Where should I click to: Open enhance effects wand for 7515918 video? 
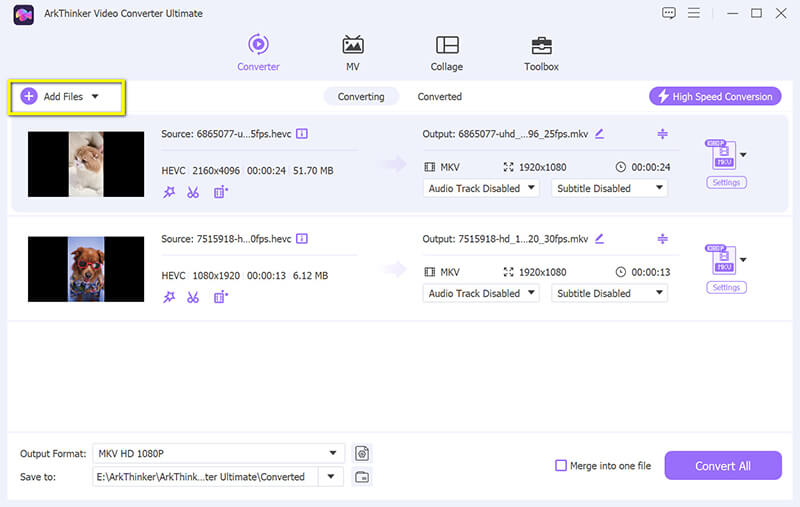(169, 297)
